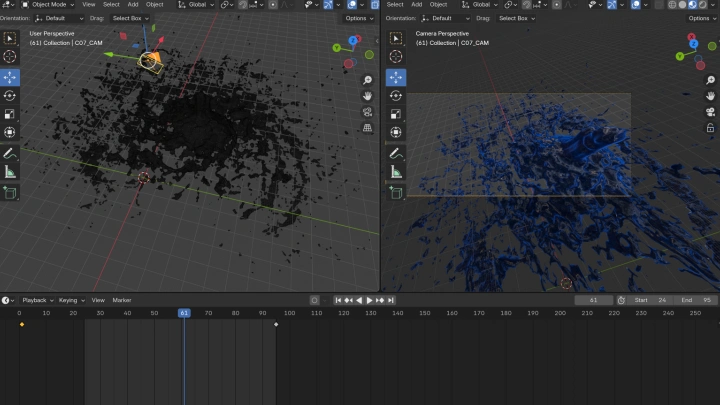Switch to wireframe shading in camera viewport
Viewport: 720px width, 405px height.
click(x=672, y=5)
